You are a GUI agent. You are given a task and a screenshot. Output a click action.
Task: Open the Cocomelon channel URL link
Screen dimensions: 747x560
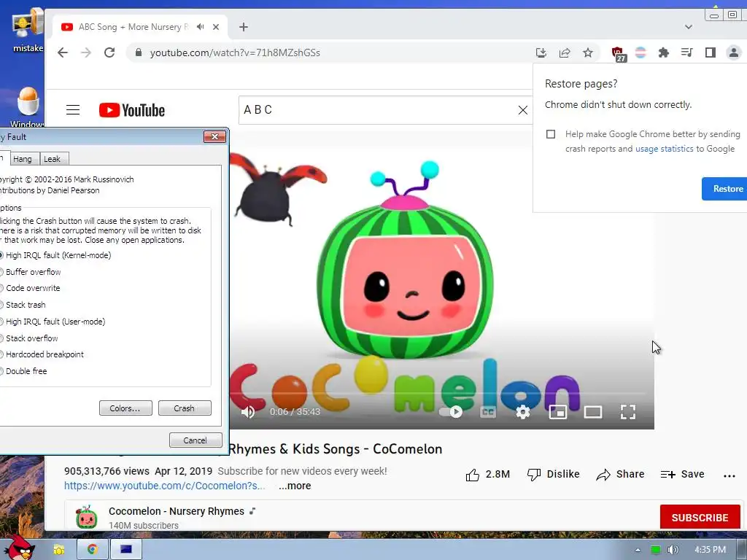(164, 486)
